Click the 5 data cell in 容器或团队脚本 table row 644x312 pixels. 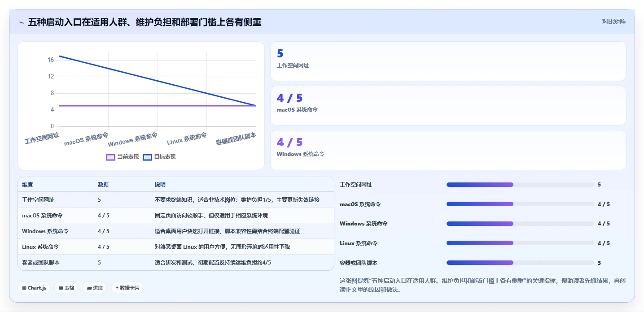[99, 263]
